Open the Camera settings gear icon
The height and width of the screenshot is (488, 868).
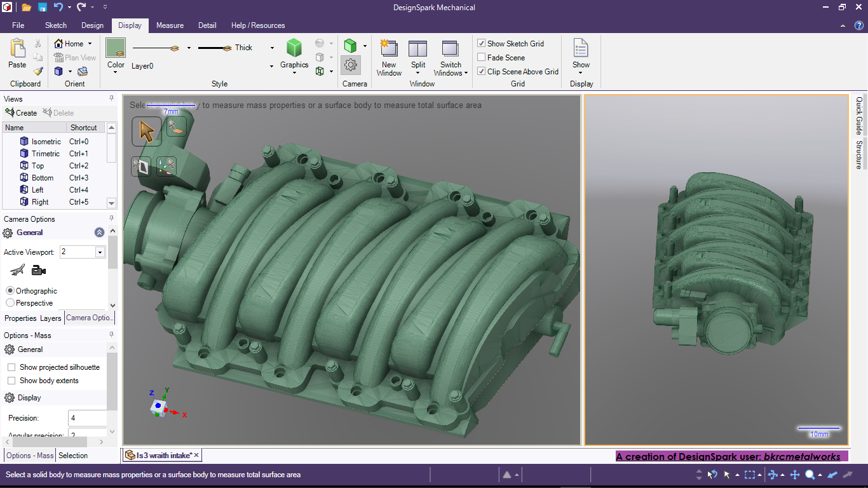pos(350,65)
